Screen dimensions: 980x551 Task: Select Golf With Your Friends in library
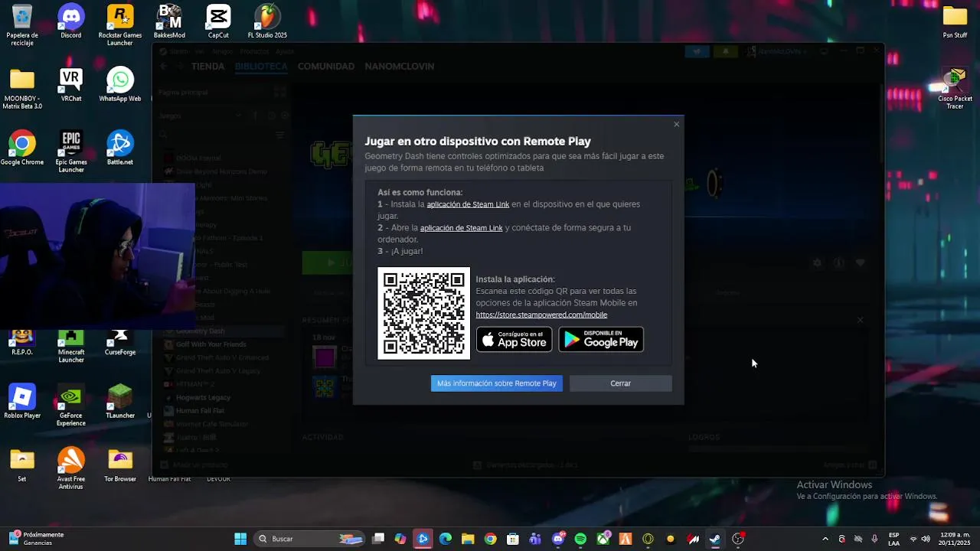pos(211,344)
